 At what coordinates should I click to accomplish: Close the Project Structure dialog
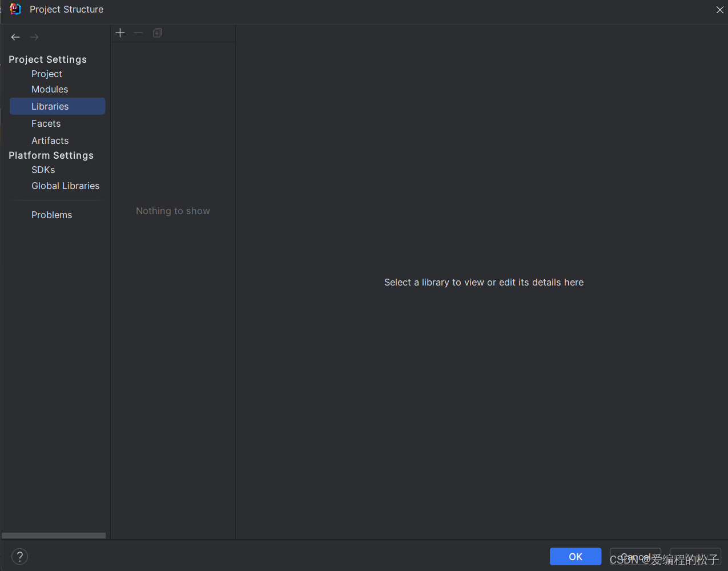(x=719, y=10)
